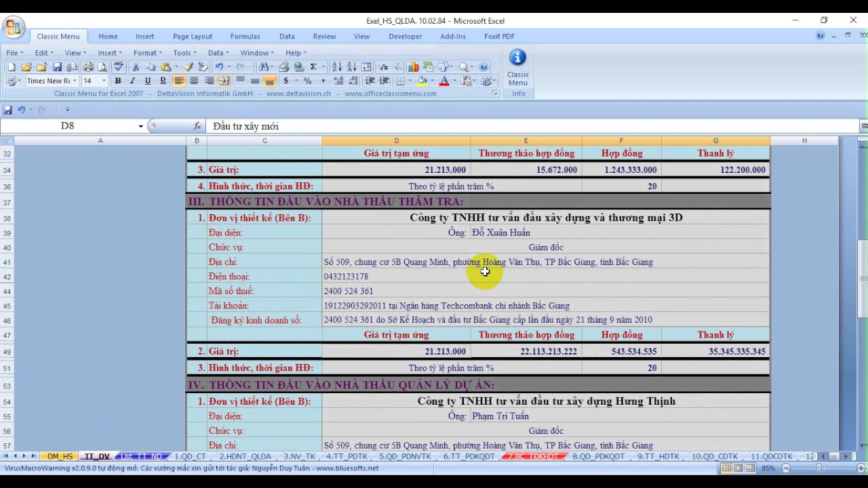Click the Office button orb
The width and height of the screenshot is (868, 488).
click(14, 28)
